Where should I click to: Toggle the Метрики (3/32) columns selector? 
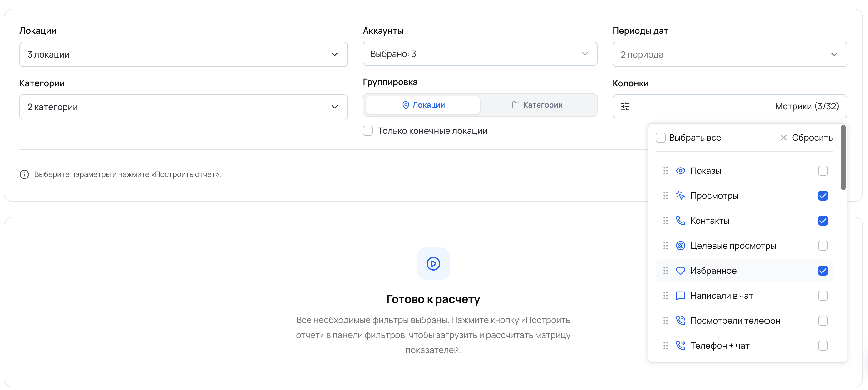[x=729, y=106]
